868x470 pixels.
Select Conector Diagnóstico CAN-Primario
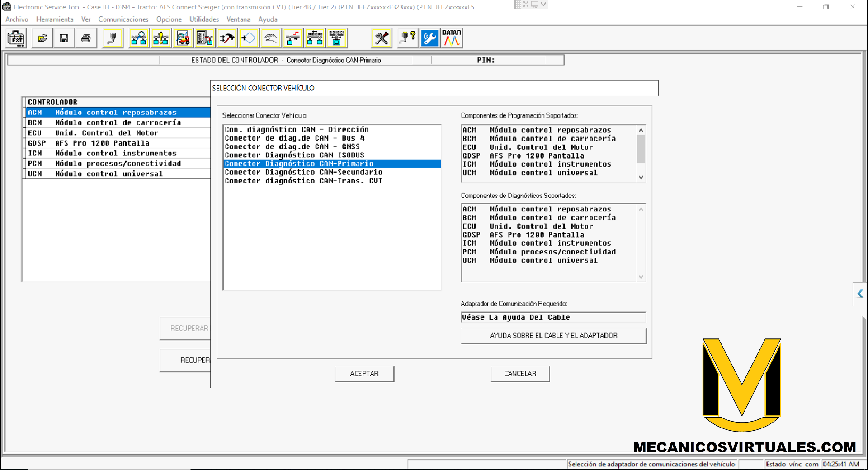click(x=332, y=164)
